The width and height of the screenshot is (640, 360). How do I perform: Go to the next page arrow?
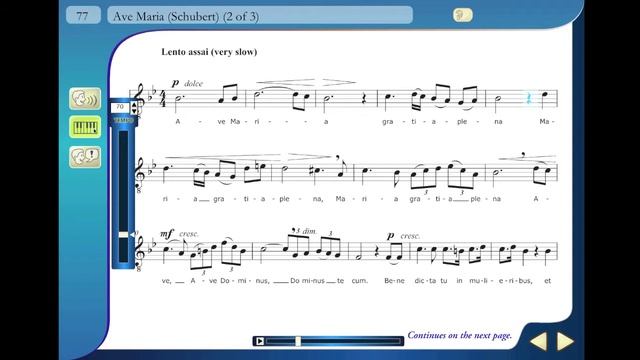pyautogui.click(x=565, y=341)
